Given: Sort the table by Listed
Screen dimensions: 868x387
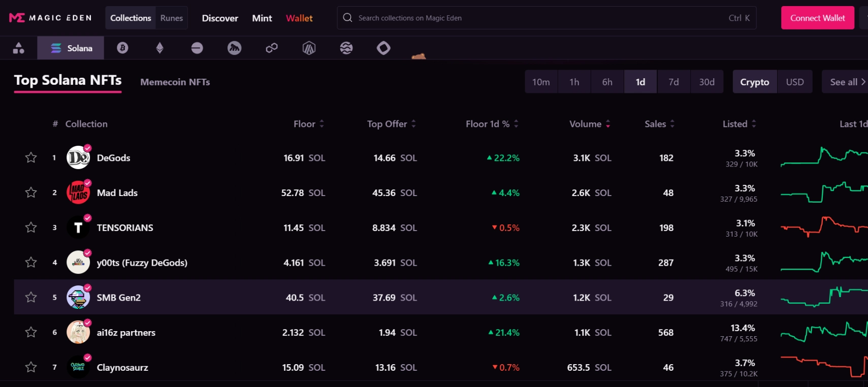Looking at the screenshot, I should (x=740, y=124).
